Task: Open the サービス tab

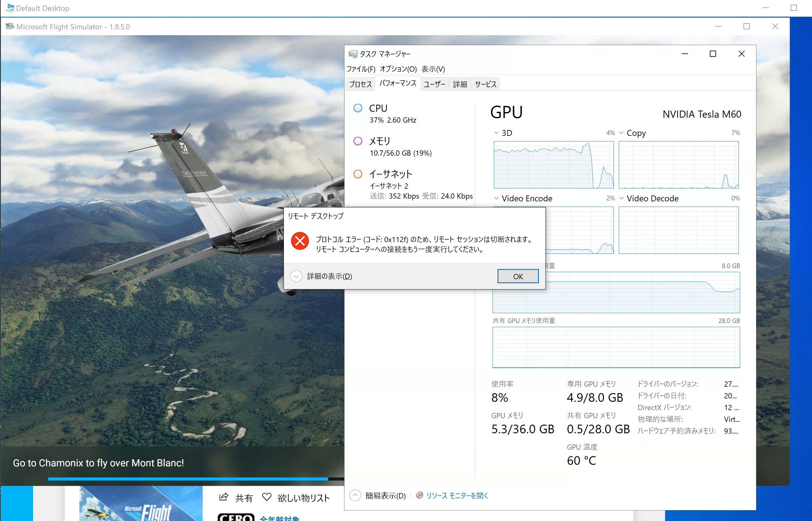Action: 485,84
